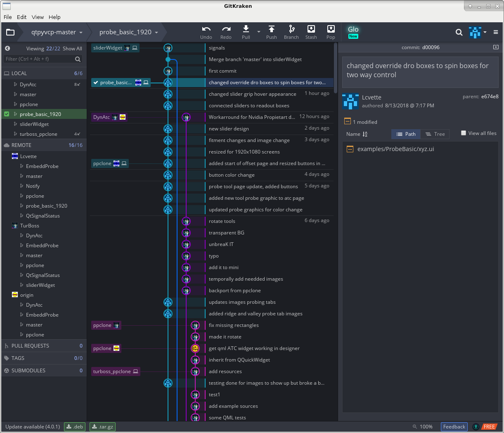Open the Help menu

pyautogui.click(x=54, y=17)
